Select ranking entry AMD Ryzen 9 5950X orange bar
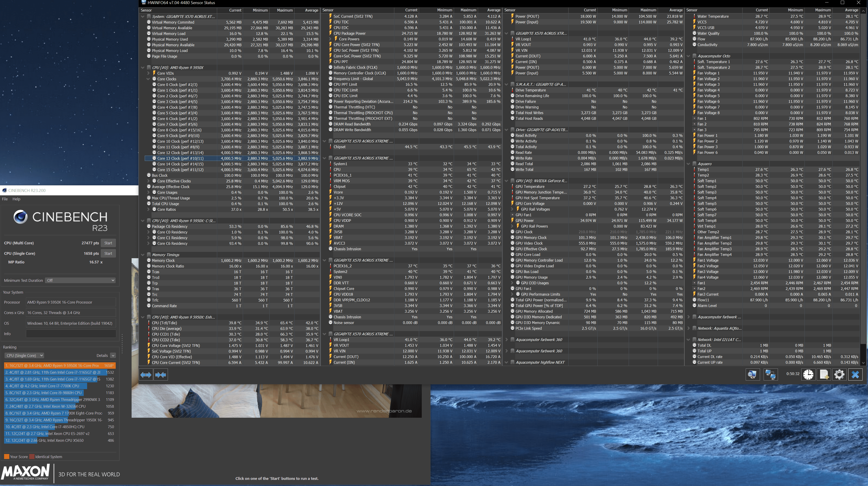This screenshot has width=868, height=486. [60, 366]
